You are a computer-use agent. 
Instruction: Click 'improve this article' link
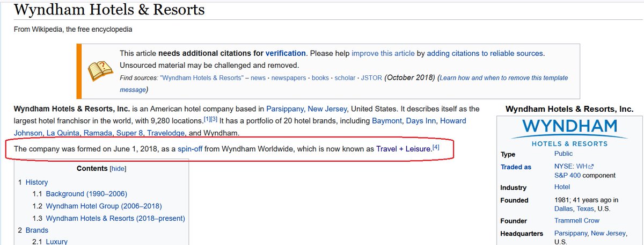(383, 53)
